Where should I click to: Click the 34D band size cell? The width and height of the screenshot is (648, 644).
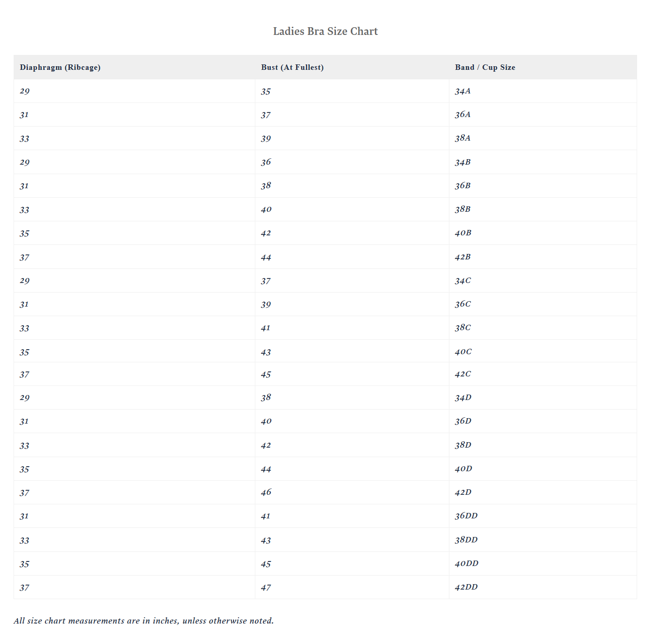pyautogui.click(x=543, y=398)
